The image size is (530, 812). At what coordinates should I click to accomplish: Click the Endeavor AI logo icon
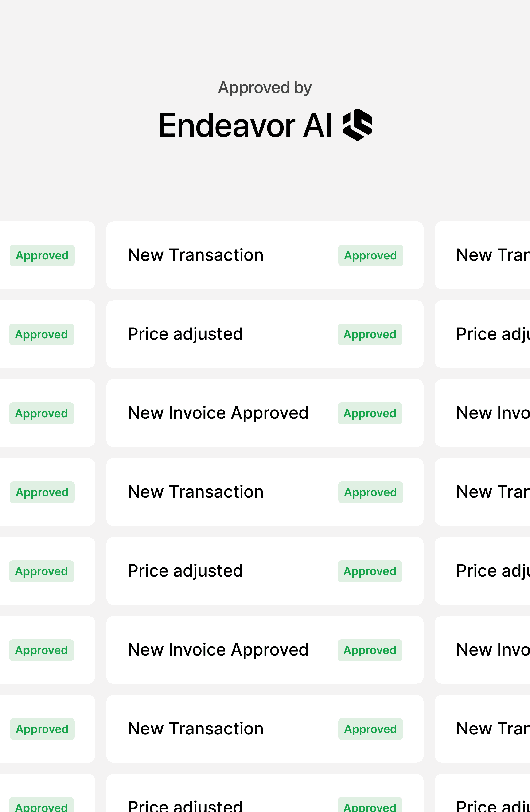pyautogui.click(x=357, y=125)
